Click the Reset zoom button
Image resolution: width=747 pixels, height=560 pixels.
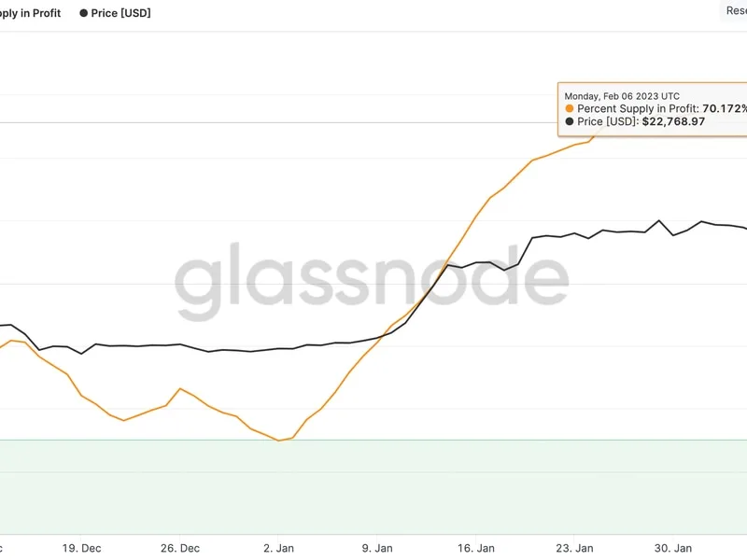(x=734, y=10)
